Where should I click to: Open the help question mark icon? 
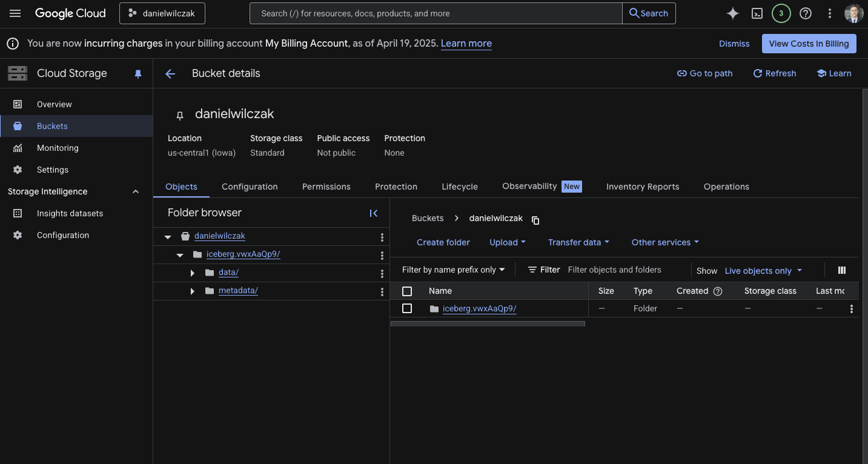(806, 13)
